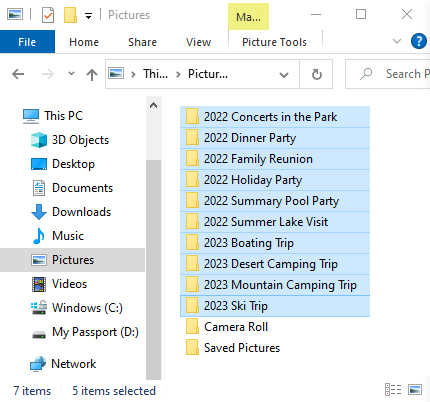The image size is (430, 402).
Task: Click the search magnifier icon
Action: (366, 74)
